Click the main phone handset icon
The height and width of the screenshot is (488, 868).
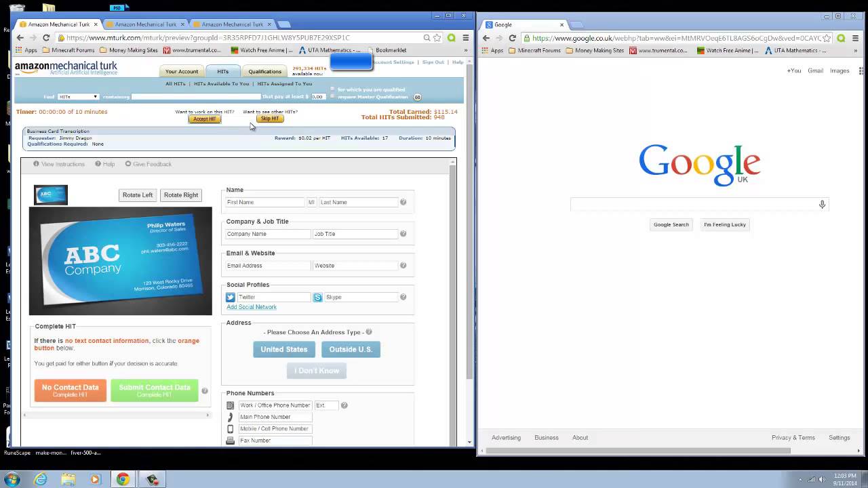[231, 417]
